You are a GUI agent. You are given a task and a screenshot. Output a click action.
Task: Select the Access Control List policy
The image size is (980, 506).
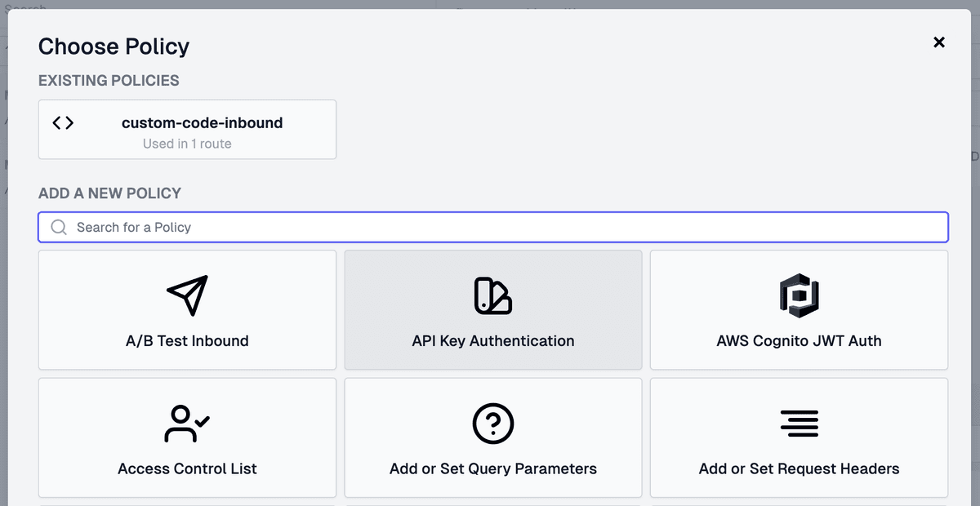[x=187, y=437]
